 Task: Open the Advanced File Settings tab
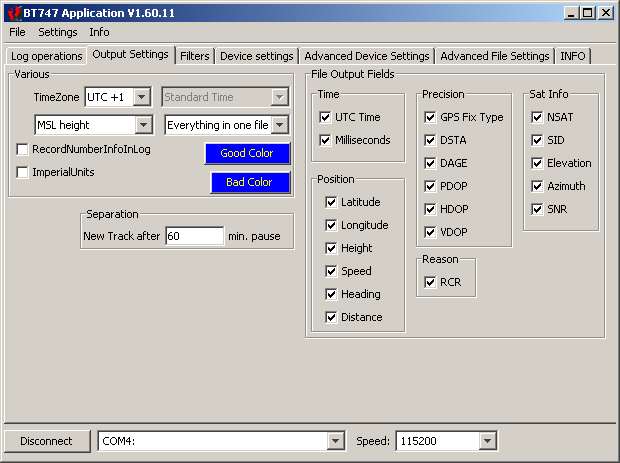coord(495,56)
